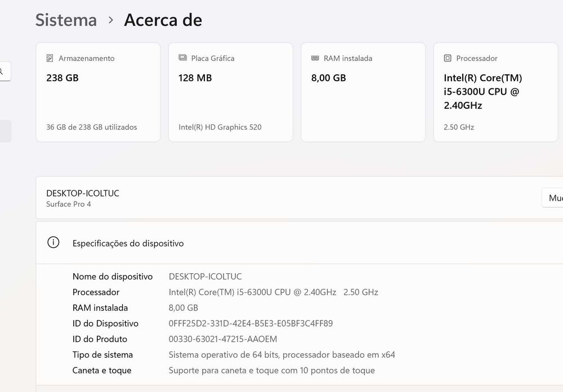
Task: Click the RAM instalada memory icon
Action: (315, 58)
